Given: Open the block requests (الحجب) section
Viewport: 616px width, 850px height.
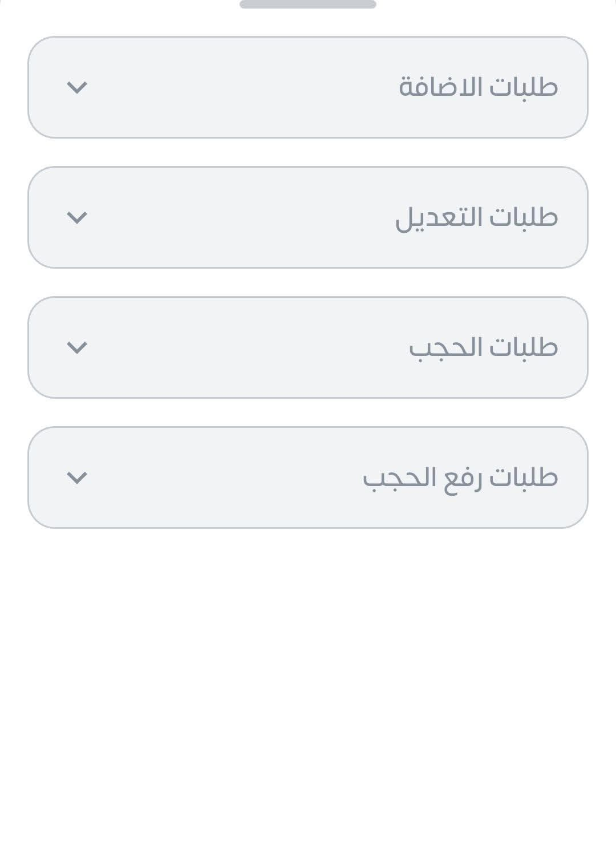Looking at the screenshot, I should pyautogui.click(x=308, y=347).
